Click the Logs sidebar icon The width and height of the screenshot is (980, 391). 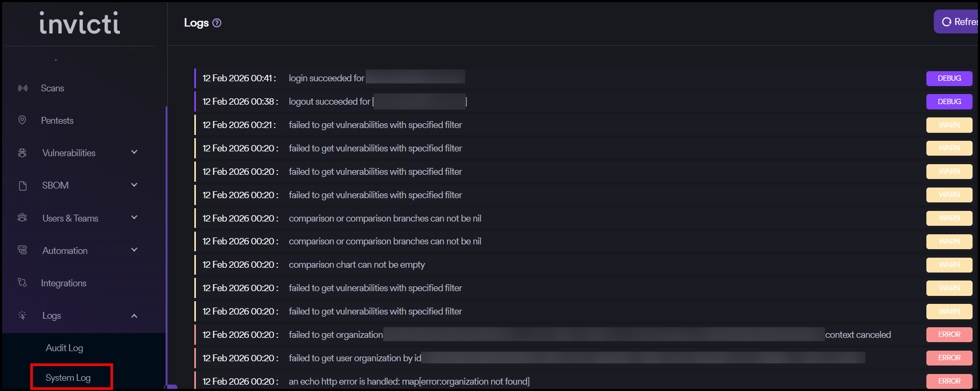[x=22, y=316]
